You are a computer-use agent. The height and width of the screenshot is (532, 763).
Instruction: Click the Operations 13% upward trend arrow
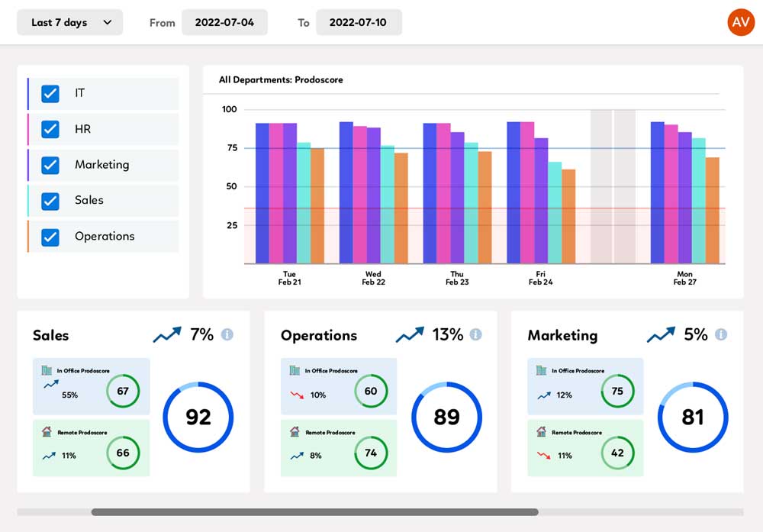(410, 334)
